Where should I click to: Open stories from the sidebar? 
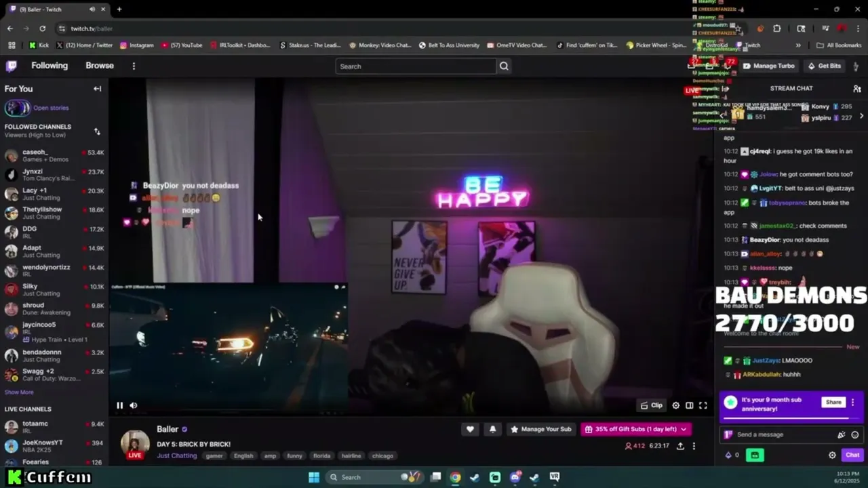(x=51, y=108)
